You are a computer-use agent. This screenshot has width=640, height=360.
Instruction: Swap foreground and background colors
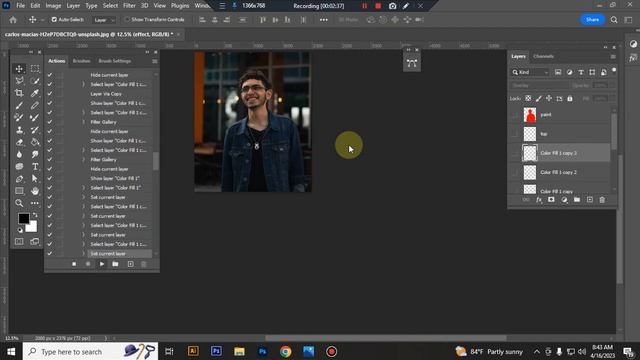35,215
